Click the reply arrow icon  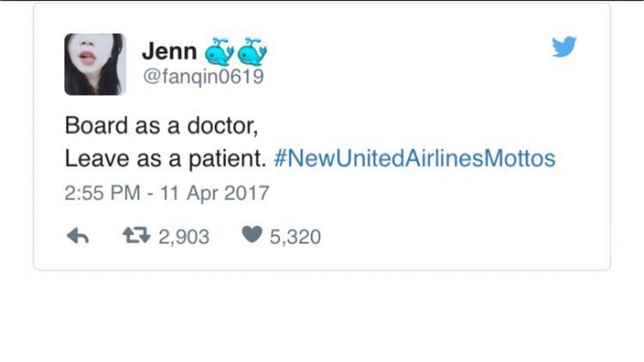pyautogui.click(x=78, y=237)
